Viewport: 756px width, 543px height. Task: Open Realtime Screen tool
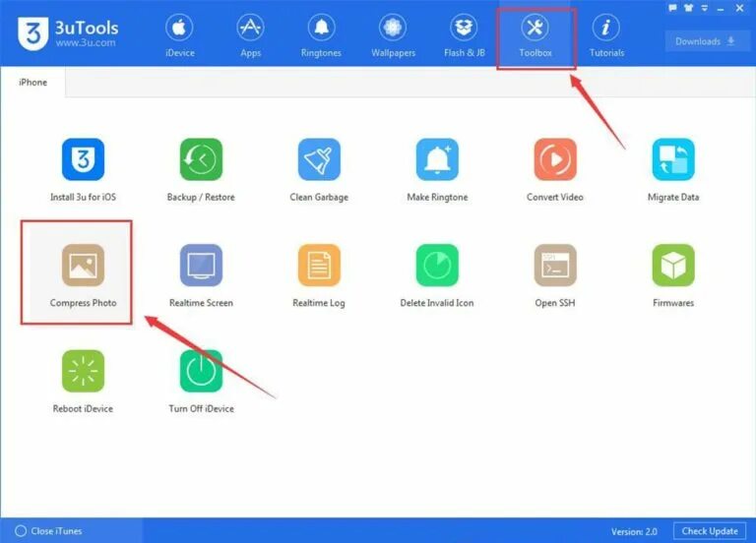click(x=201, y=275)
